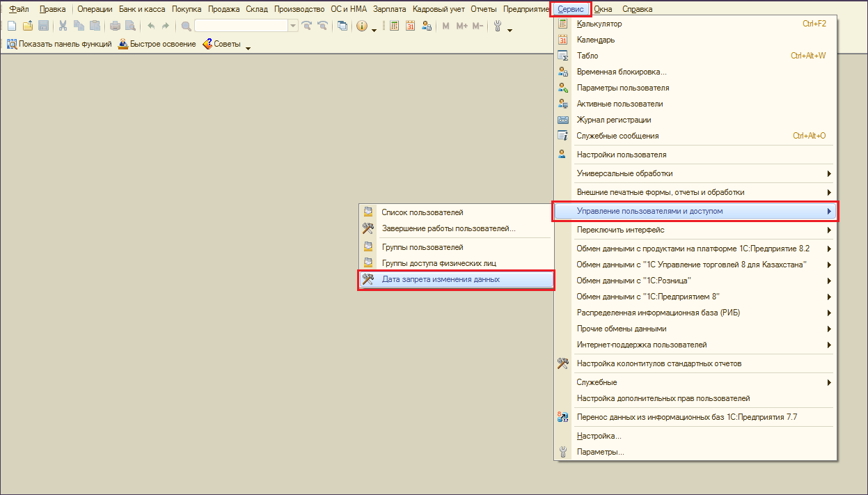Click the wrench settings toolbar icon
This screenshot has width=868, height=495.
click(498, 26)
